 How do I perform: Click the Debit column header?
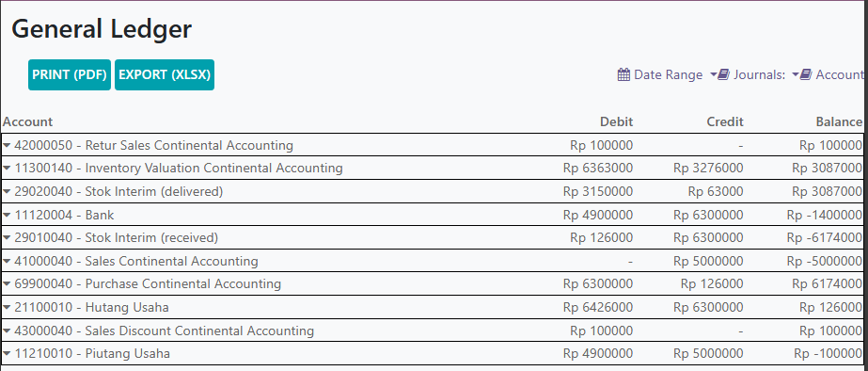click(x=616, y=121)
